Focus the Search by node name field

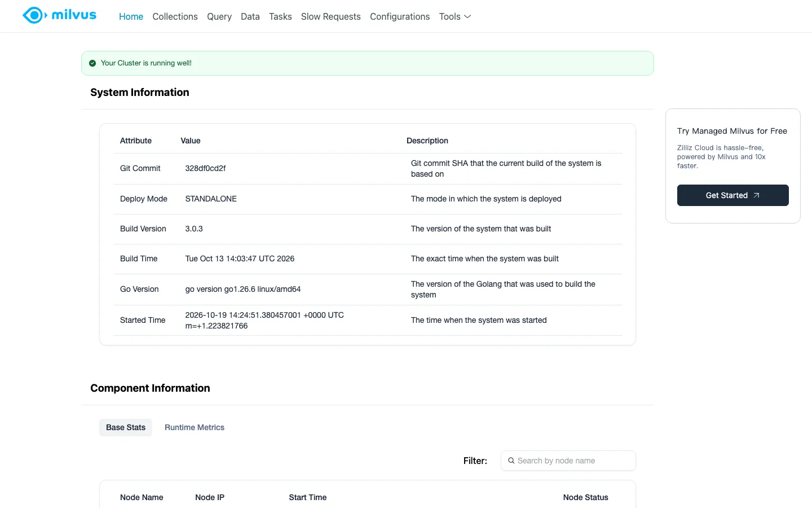tap(568, 461)
